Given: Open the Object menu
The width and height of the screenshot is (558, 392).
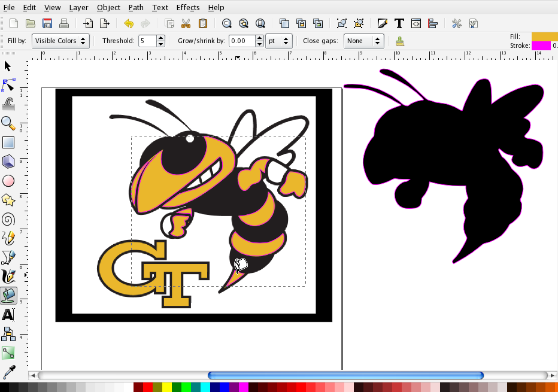Looking at the screenshot, I should pyautogui.click(x=108, y=7).
